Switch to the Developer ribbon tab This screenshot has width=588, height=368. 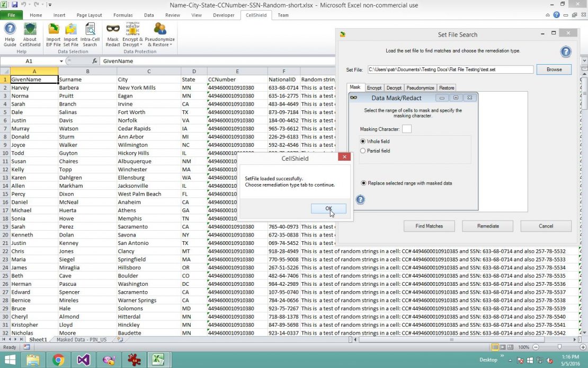pyautogui.click(x=224, y=15)
